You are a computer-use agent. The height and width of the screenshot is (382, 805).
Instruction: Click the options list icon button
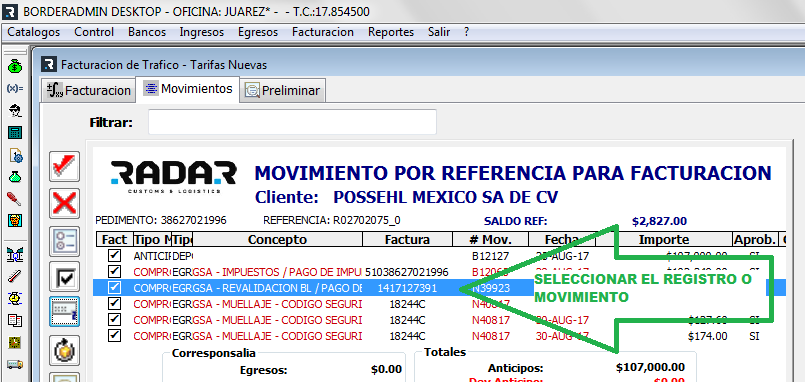click(65, 241)
